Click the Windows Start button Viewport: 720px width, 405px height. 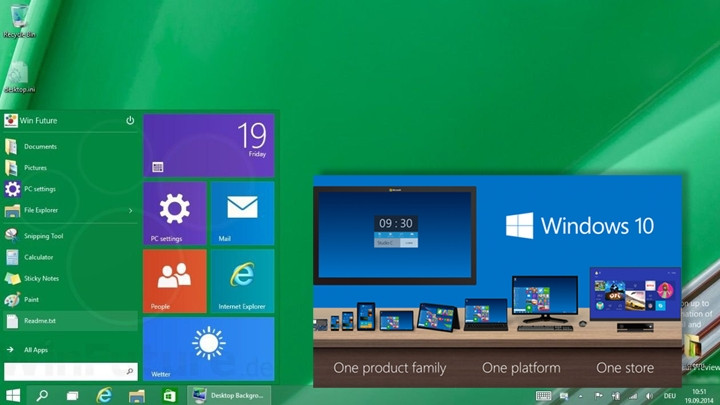(x=13, y=395)
